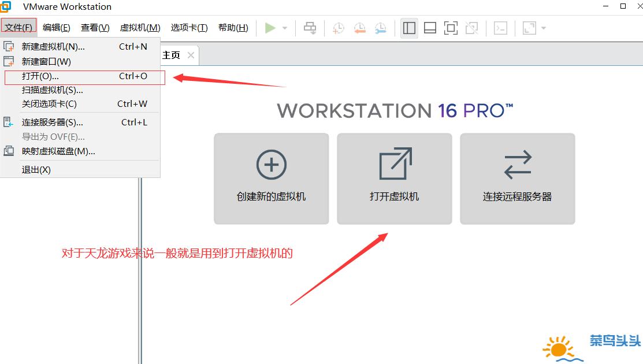The height and width of the screenshot is (364, 643).
Task: Click the new window icon in menu
Action: pos(9,61)
